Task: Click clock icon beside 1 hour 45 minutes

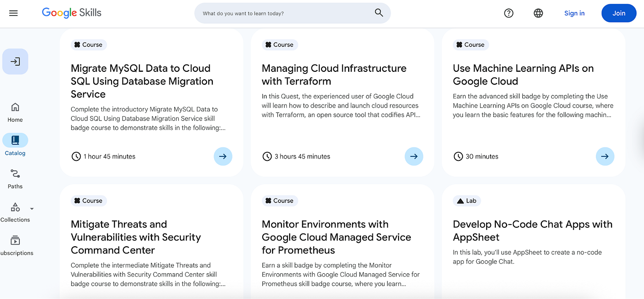Action: click(x=76, y=156)
